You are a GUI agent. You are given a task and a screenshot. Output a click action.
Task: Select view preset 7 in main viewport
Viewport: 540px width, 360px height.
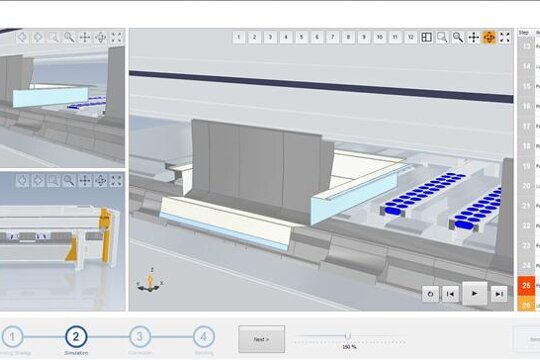pyautogui.click(x=333, y=37)
